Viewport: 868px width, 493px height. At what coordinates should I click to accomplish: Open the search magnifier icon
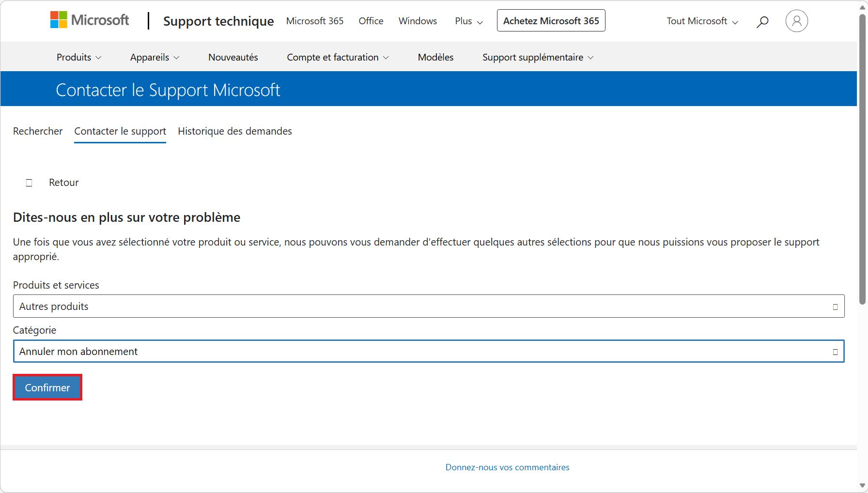(x=762, y=21)
